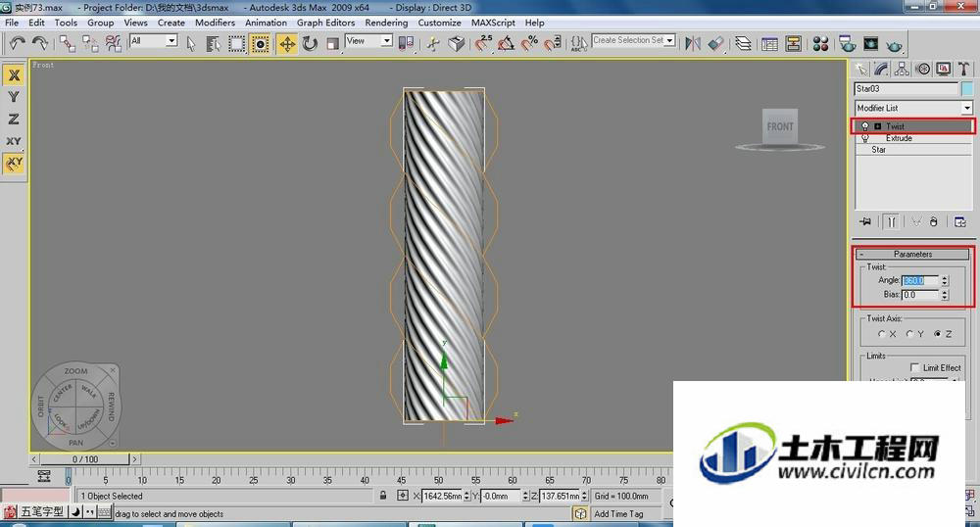Viewport: 980px width, 527px height.
Task: Open the Graph Editors menu
Action: click(x=325, y=23)
